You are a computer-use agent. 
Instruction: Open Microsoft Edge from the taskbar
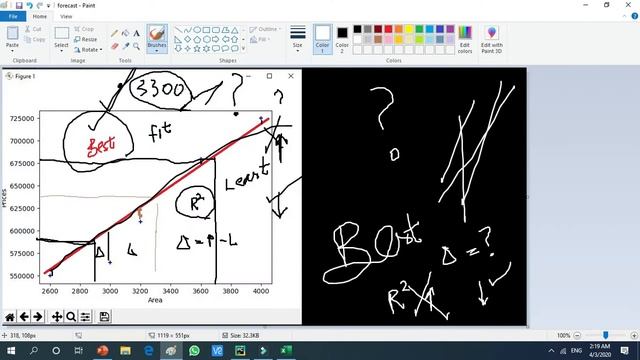149,351
